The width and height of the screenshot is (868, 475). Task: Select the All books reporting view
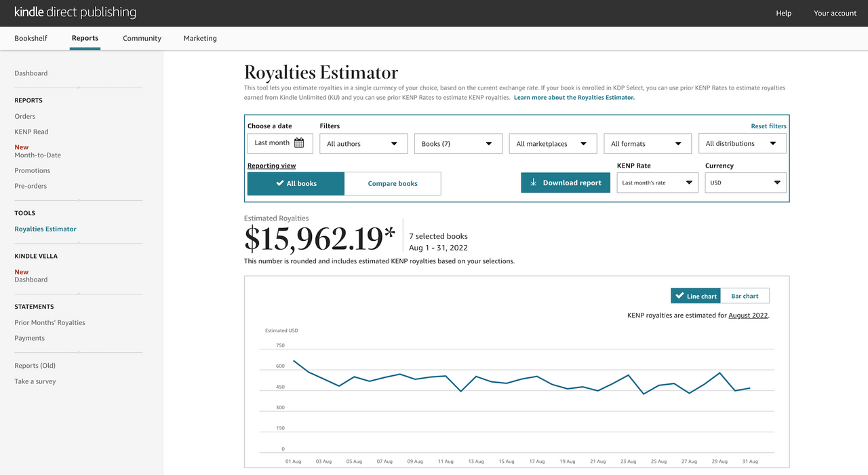click(x=296, y=183)
